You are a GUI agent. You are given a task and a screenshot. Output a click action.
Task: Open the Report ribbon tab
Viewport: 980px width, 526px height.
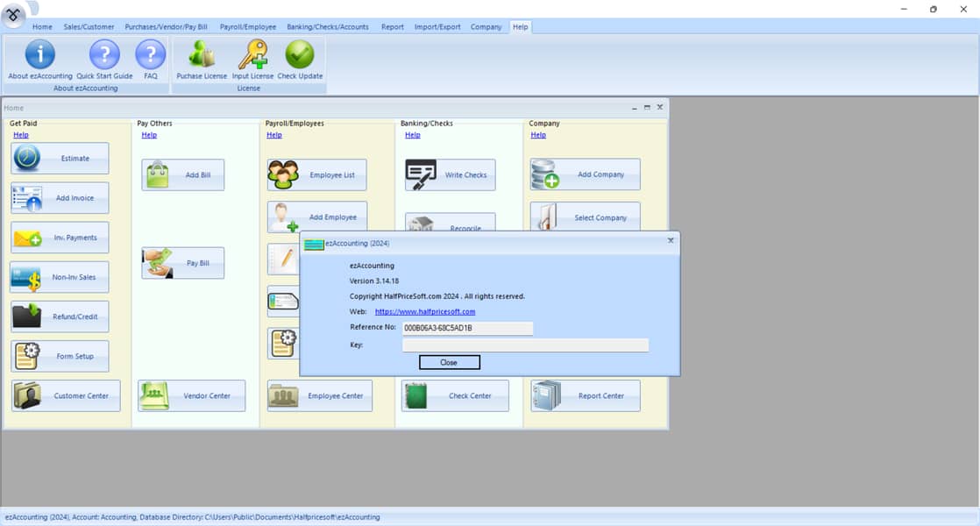[393, 27]
